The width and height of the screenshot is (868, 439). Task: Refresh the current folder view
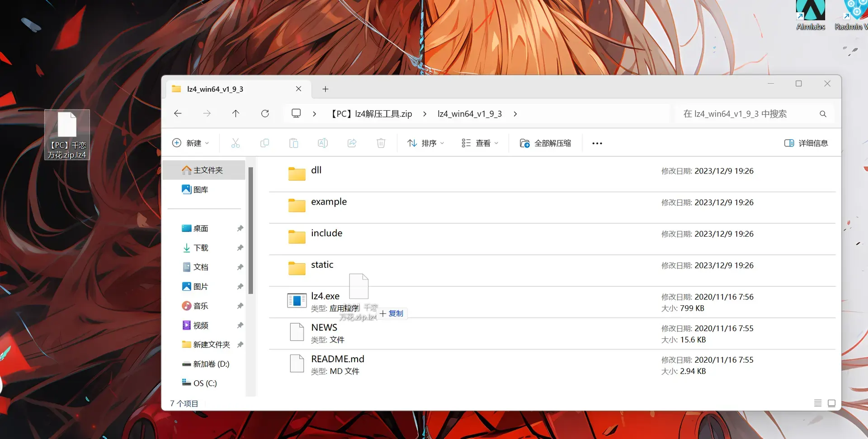(x=265, y=113)
